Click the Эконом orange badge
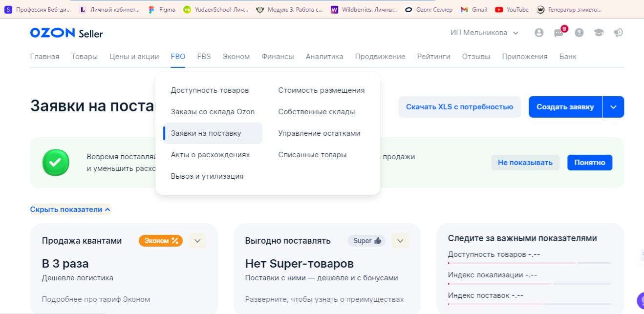The width and height of the screenshot is (644, 314). (161, 241)
